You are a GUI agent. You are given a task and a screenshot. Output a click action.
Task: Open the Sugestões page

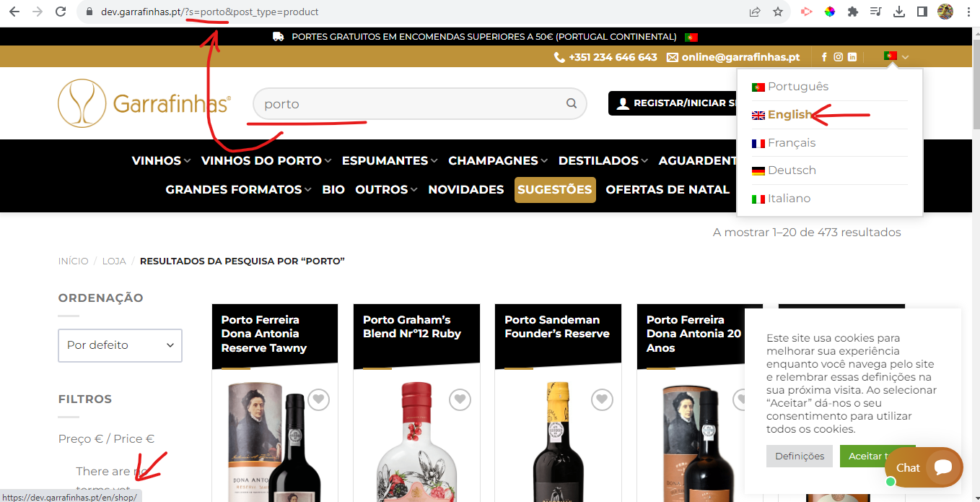pyautogui.click(x=555, y=190)
